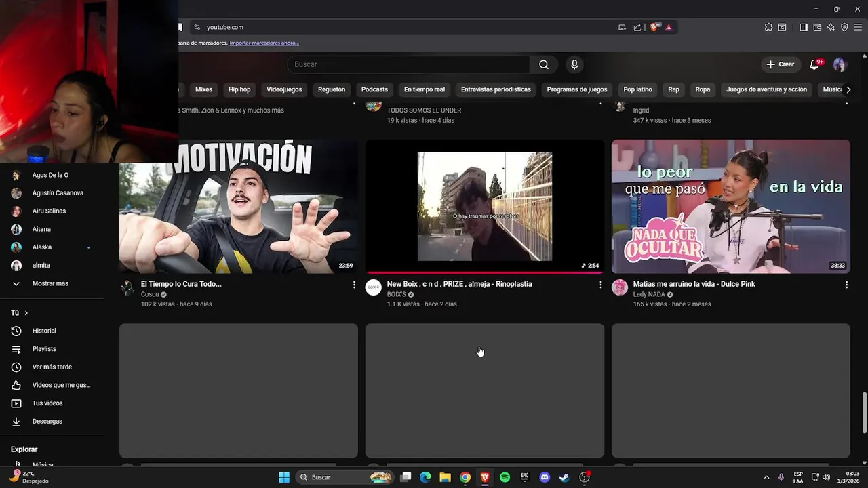The height and width of the screenshot is (488, 868).
Task: Open BOIX'S channel name link
Action: pyautogui.click(x=396, y=295)
